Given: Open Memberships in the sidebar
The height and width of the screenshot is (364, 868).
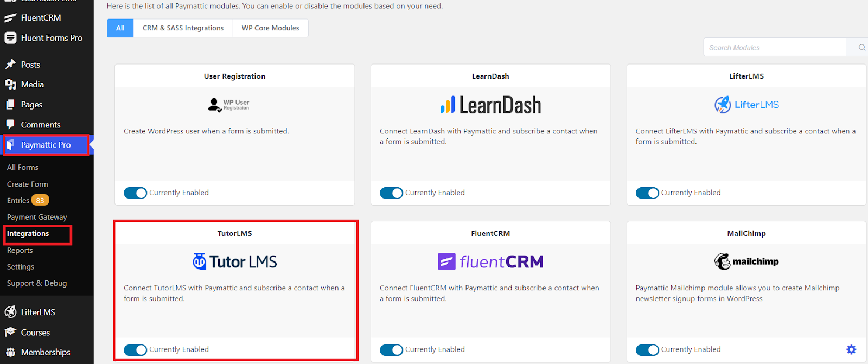Looking at the screenshot, I should [46, 352].
